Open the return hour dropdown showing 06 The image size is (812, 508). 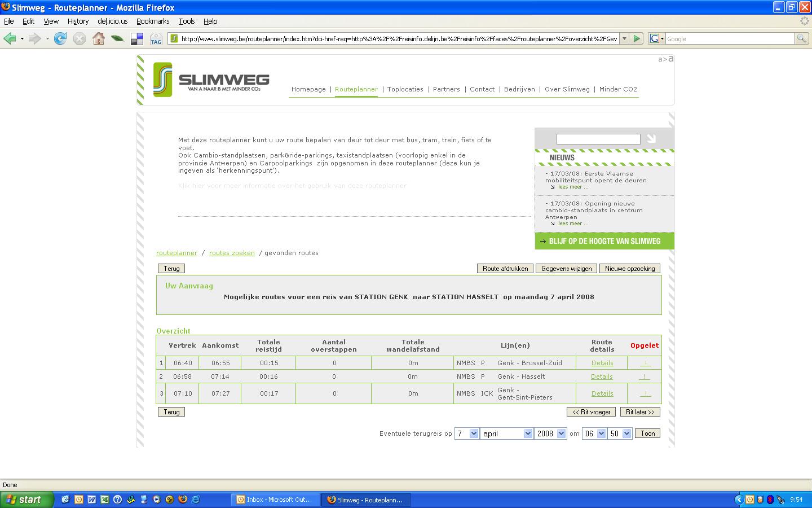pos(594,433)
